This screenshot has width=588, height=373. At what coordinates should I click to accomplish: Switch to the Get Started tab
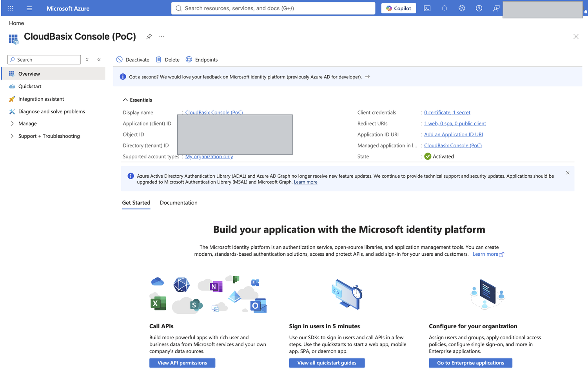coord(136,203)
